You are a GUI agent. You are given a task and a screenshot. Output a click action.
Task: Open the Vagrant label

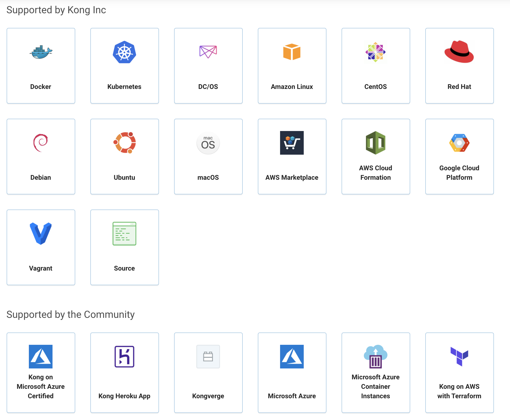[x=41, y=268]
